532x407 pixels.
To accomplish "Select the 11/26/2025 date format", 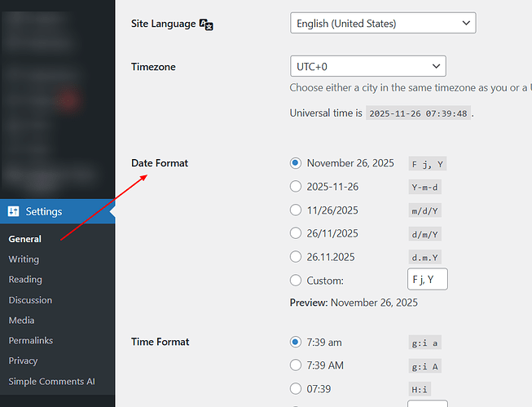I will (x=296, y=210).
